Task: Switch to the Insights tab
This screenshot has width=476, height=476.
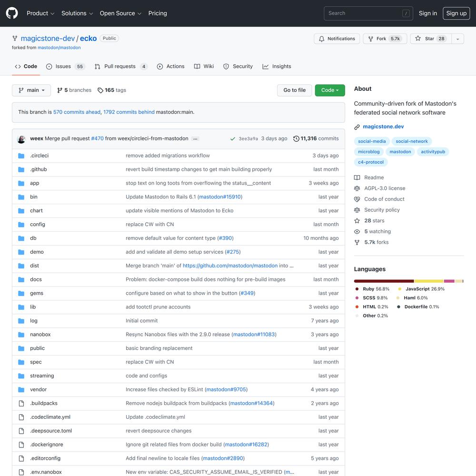Action: (x=277, y=67)
